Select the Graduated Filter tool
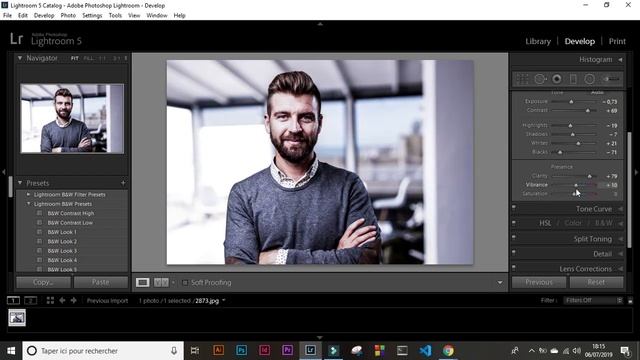 coord(573,79)
